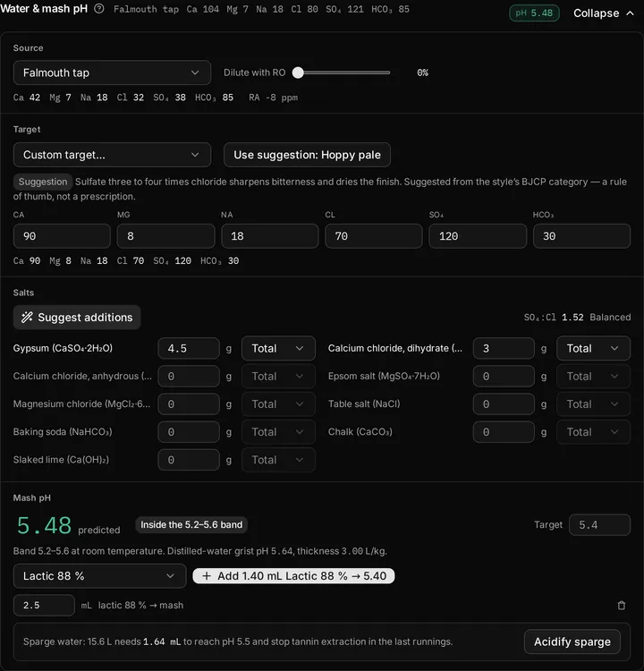644x671 pixels.
Task: Open Gypsum Total dropdown
Action: coord(278,348)
